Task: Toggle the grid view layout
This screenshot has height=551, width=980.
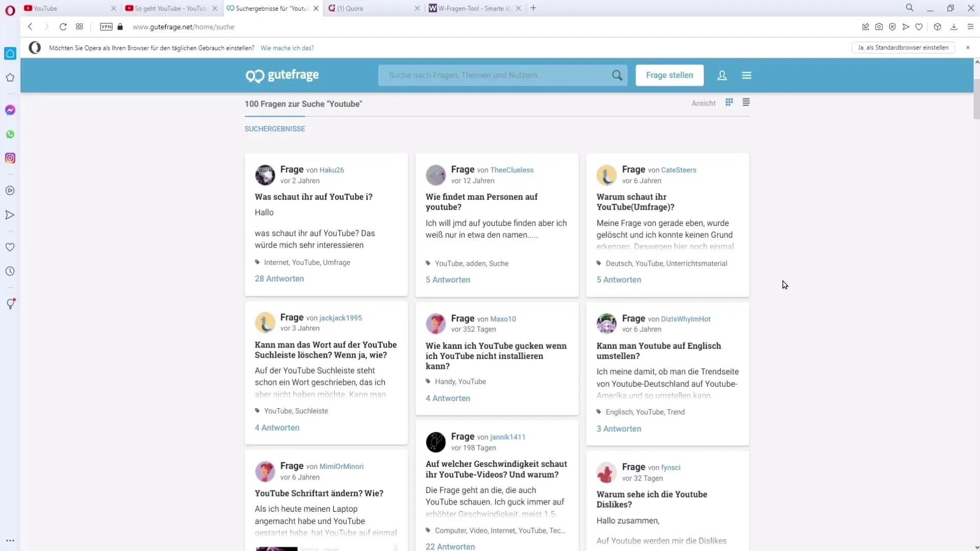Action: [729, 102]
